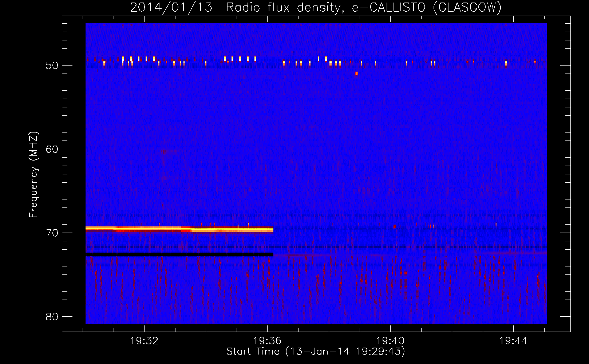Click the 70 frequency tick label

(52, 233)
